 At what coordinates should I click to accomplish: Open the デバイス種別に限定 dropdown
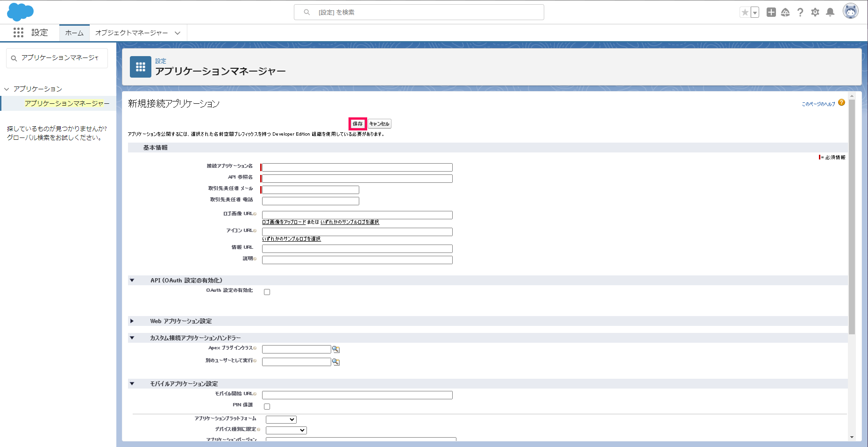(286, 430)
